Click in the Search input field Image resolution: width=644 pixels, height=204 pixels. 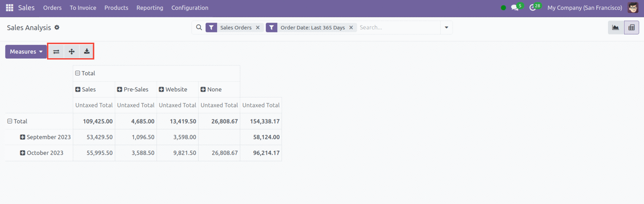(398, 28)
